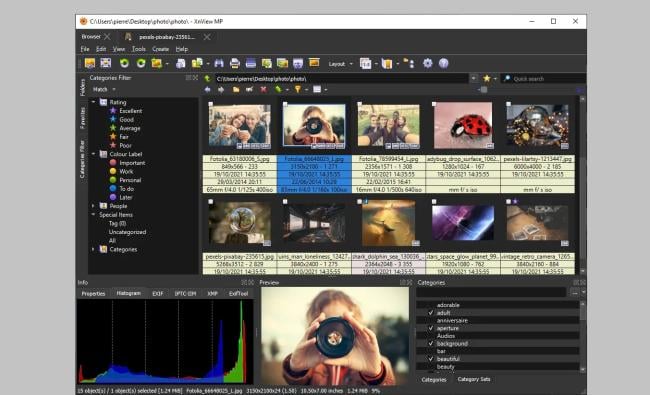Collapse the Rating tree node
650x395 pixels.
pos(93,102)
